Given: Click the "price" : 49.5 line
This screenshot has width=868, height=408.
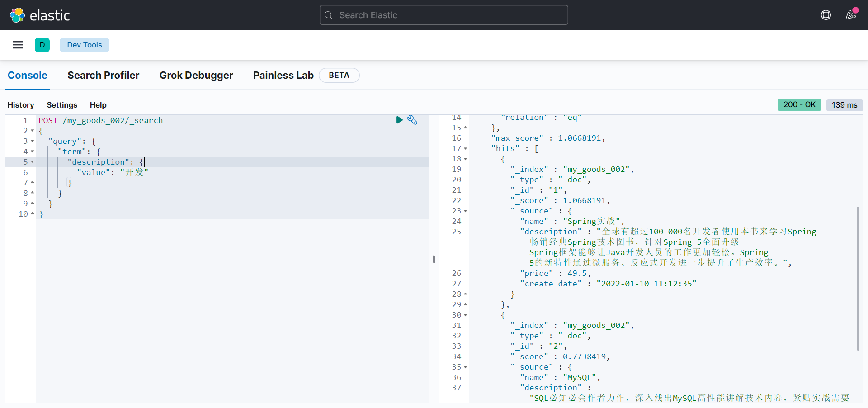Looking at the screenshot, I should (x=555, y=273).
